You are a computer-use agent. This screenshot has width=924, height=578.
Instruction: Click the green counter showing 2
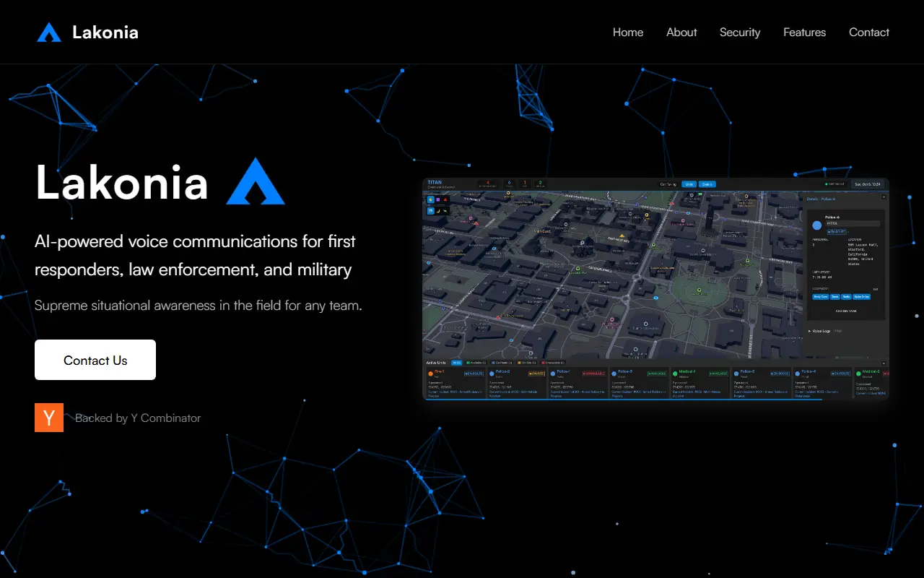pyautogui.click(x=540, y=184)
